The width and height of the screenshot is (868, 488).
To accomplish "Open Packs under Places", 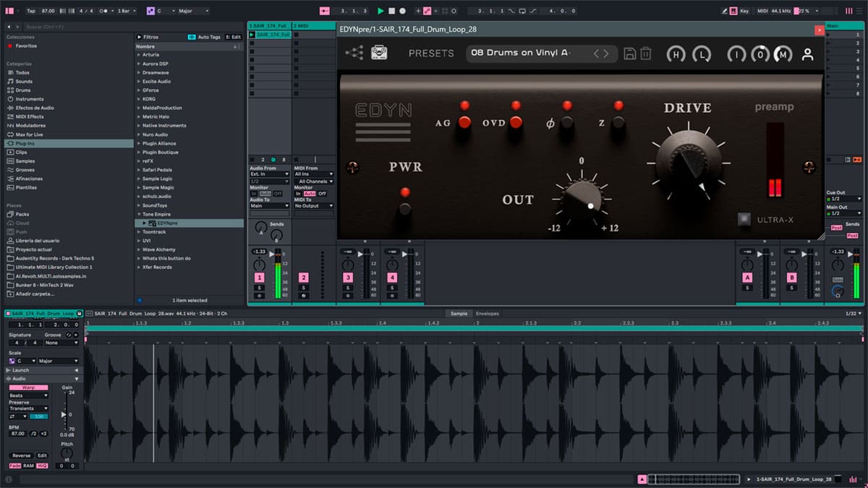I will click(x=22, y=214).
